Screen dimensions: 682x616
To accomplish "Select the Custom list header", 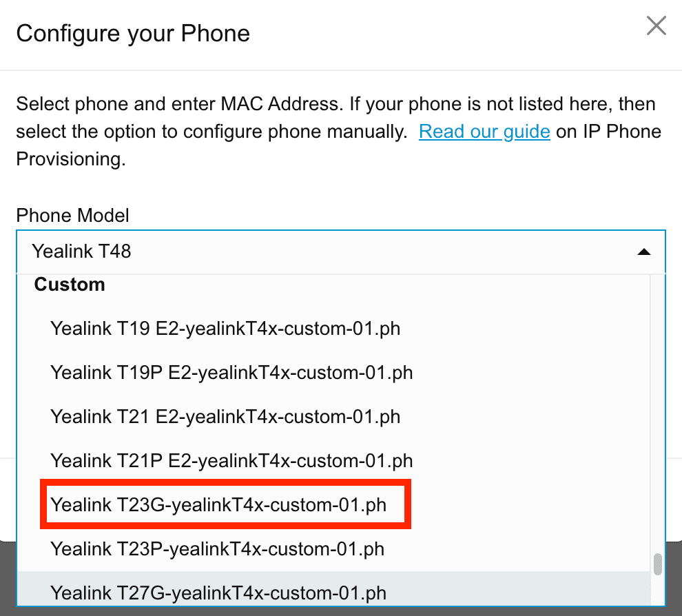I will coord(69,284).
